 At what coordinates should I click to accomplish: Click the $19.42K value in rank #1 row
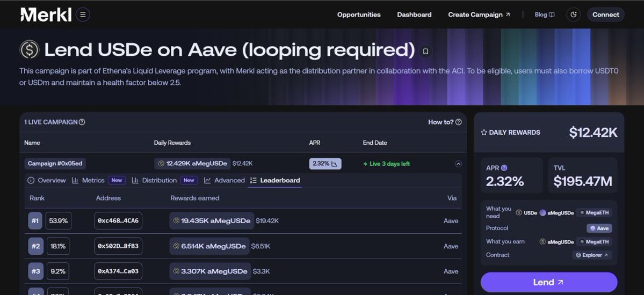click(x=267, y=221)
